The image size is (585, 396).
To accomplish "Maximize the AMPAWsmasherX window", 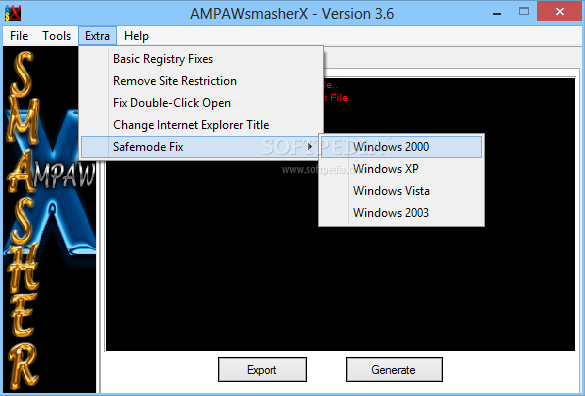I will [x=524, y=12].
